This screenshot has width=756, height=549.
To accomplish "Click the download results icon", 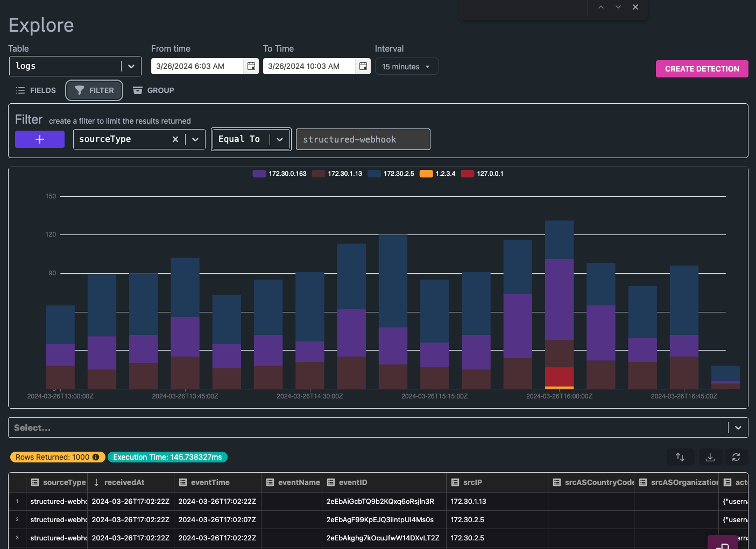I will click(x=710, y=457).
